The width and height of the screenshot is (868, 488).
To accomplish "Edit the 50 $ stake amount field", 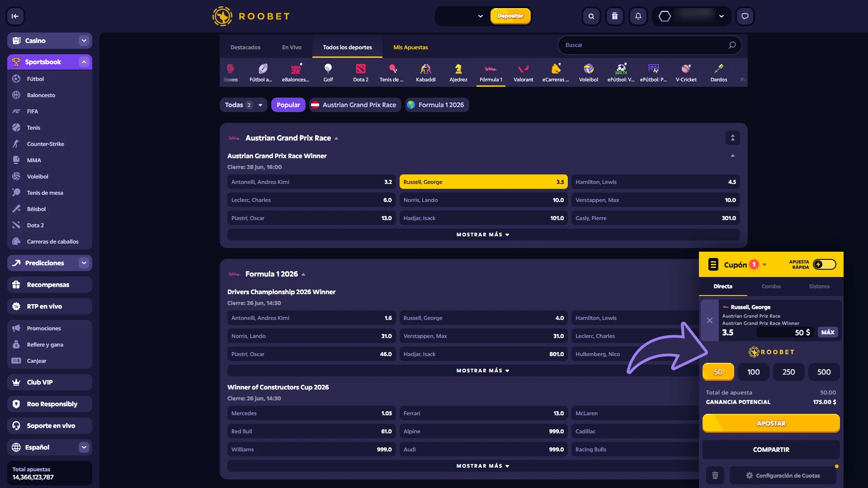I will coord(785,333).
